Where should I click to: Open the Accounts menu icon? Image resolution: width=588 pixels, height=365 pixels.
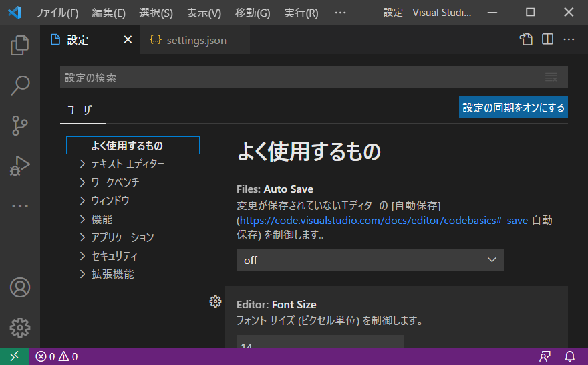(x=20, y=287)
